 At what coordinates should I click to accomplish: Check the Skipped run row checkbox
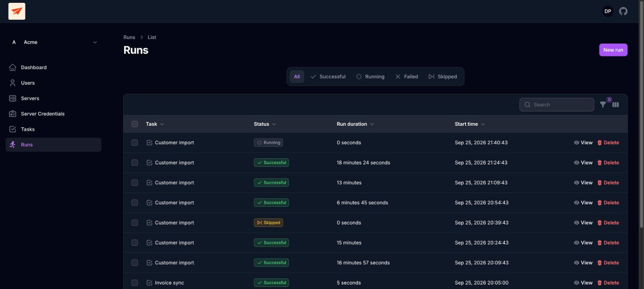click(135, 223)
